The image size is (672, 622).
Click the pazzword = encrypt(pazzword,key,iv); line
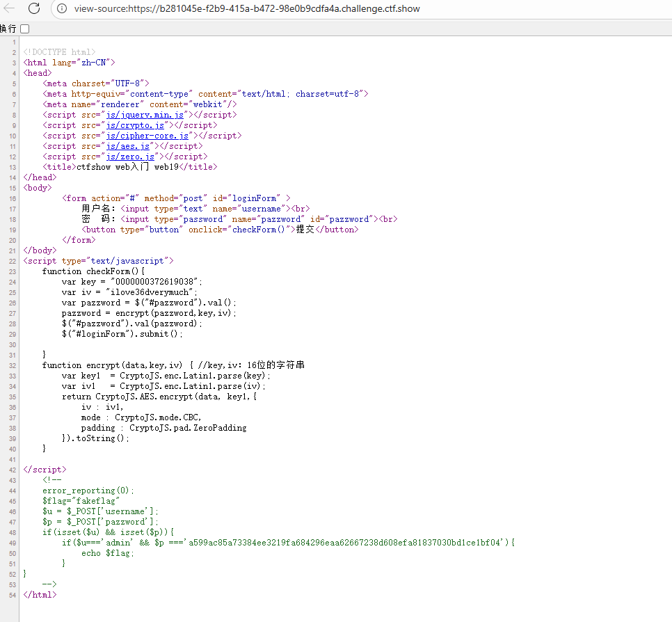(x=149, y=313)
